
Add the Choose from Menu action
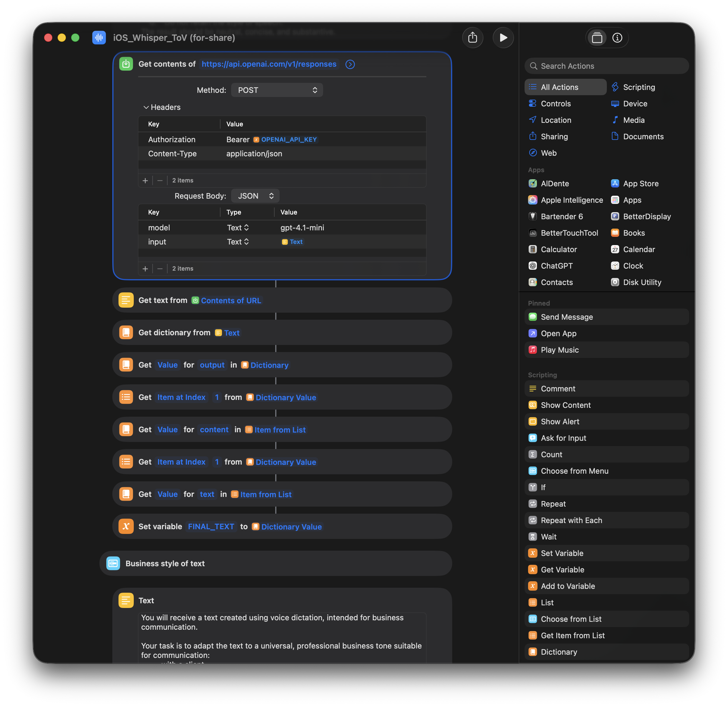pyautogui.click(x=607, y=471)
